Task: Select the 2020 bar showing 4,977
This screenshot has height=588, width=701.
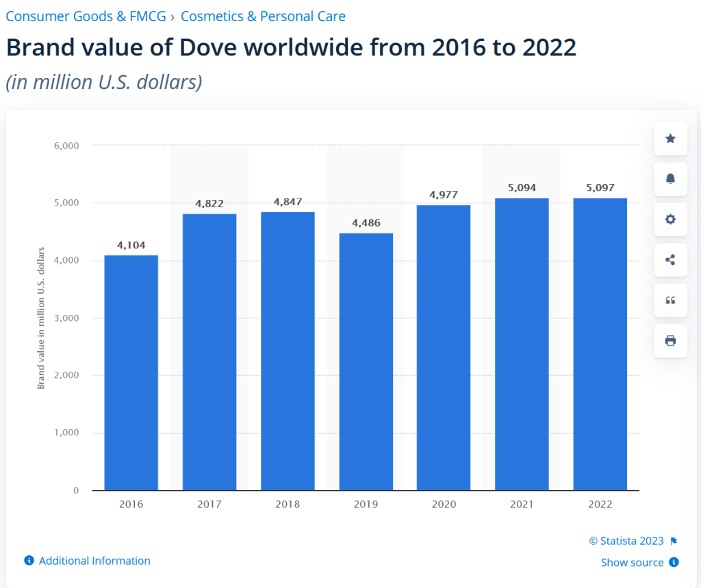Action: click(444, 348)
